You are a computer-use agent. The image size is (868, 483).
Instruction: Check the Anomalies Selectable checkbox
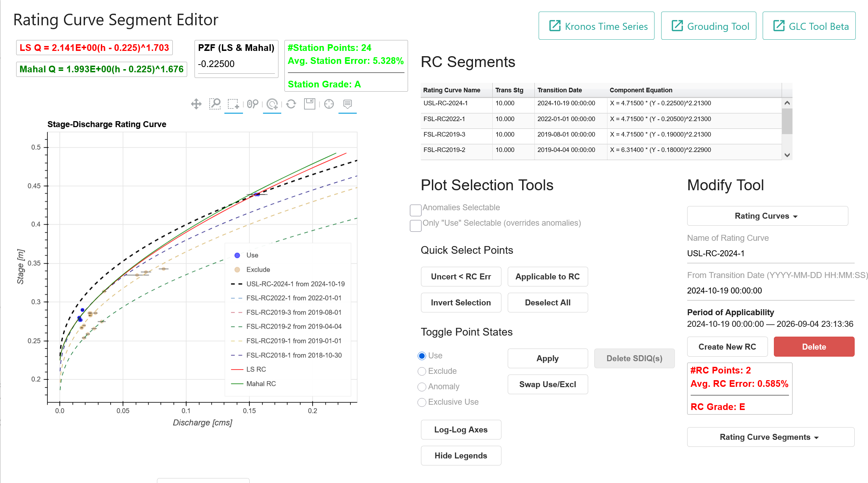tap(416, 210)
